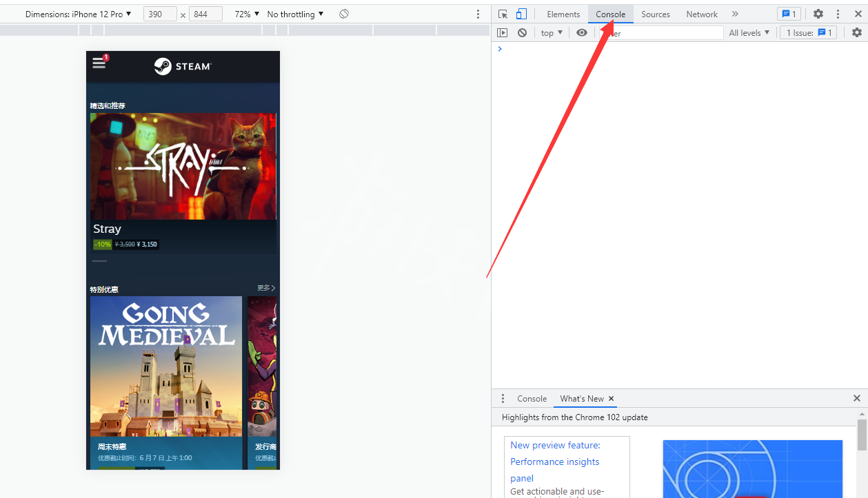Open console settings gear
868x498 pixels.
tap(857, 32)
